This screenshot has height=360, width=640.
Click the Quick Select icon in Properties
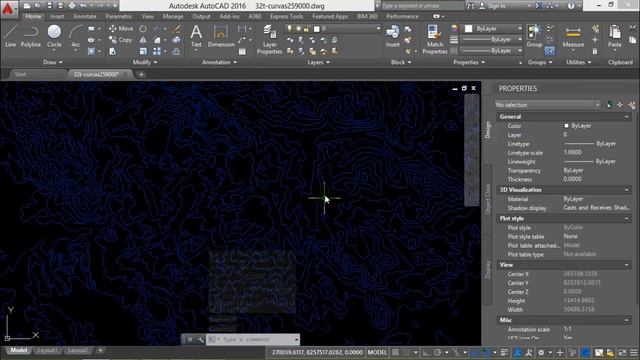pyautogui.click(x=632, y=105)
